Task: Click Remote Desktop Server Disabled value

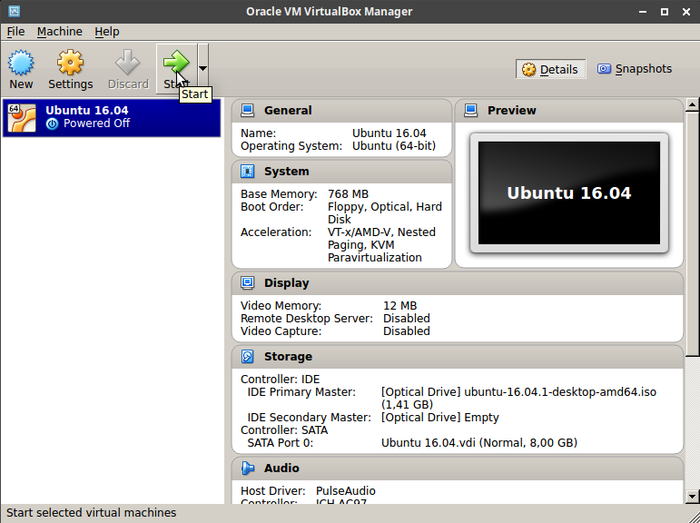Action: click(406, 318)
